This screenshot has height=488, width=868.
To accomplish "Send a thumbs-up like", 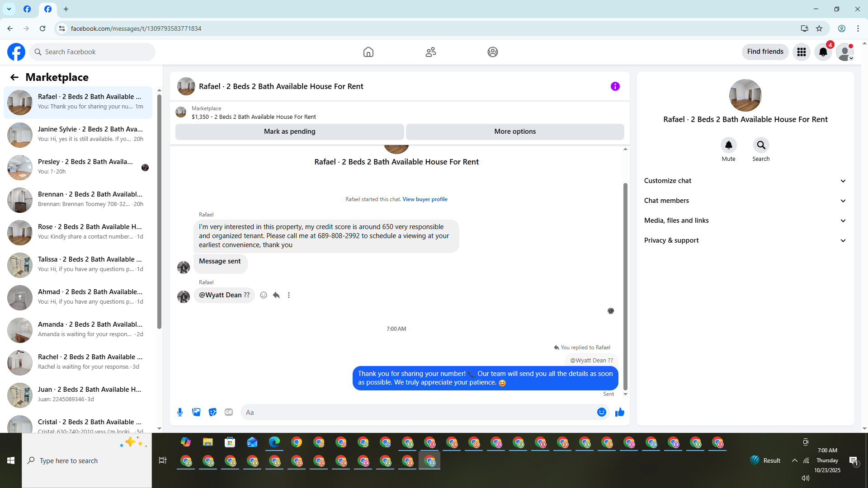I will tap(619, 412).
